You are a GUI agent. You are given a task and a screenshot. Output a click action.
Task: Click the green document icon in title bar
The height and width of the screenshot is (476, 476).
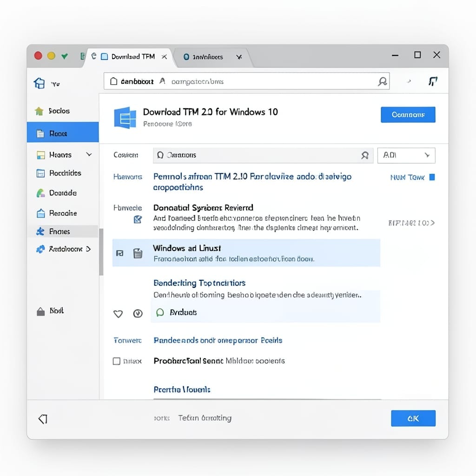click(x=82, y=56)
